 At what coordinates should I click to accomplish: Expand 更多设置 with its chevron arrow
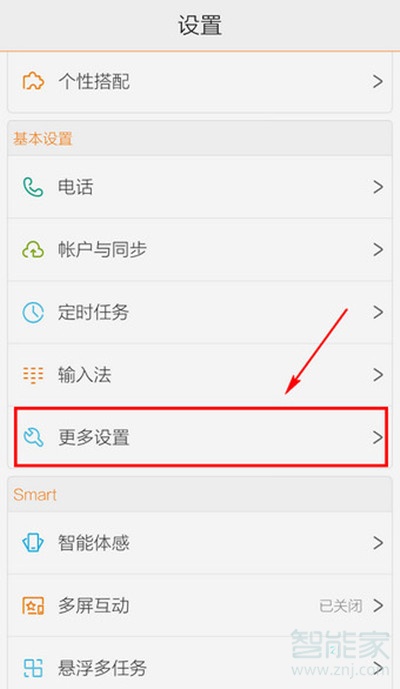pyautogui.click(x=378, y=437)
